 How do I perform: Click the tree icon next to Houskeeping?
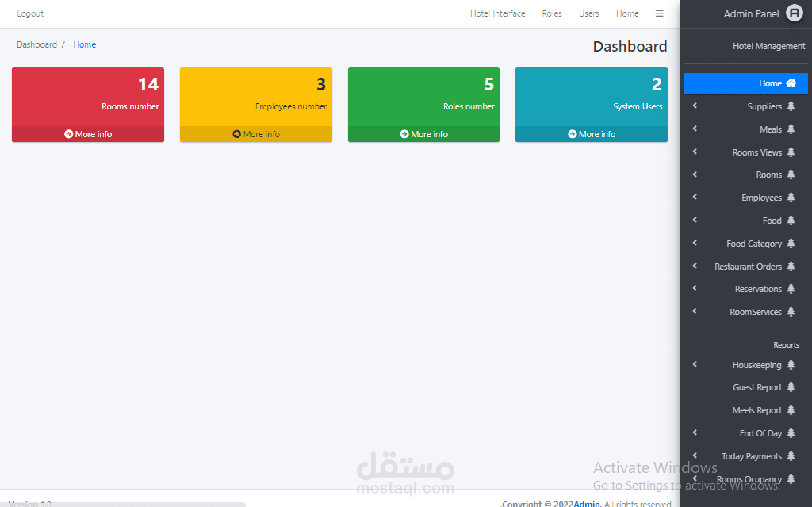(x=791, y=365)
